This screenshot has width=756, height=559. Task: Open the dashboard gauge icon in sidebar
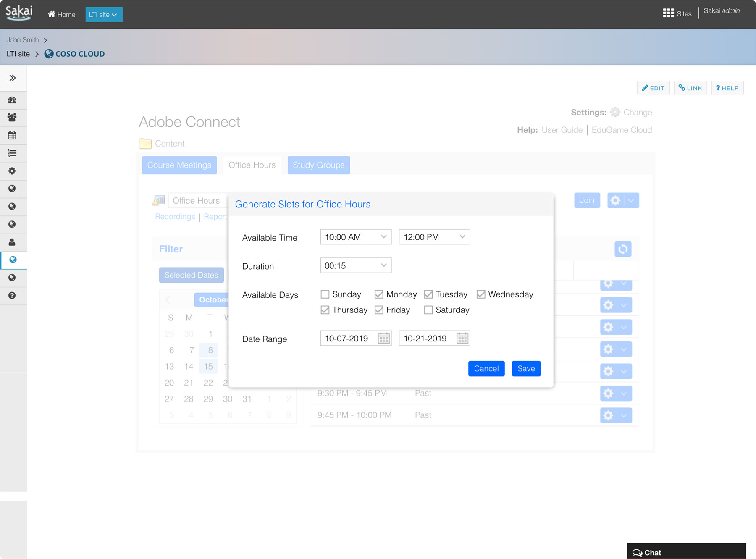(12, 100)
